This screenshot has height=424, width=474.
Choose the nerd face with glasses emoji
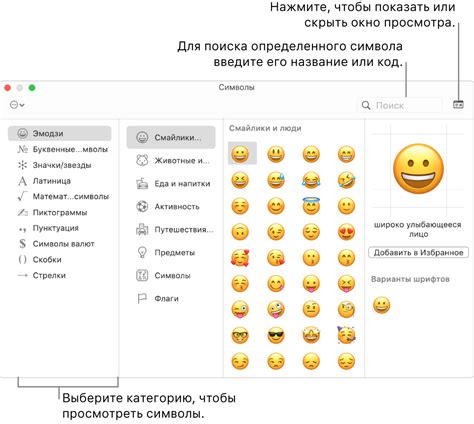coord(240,335)
